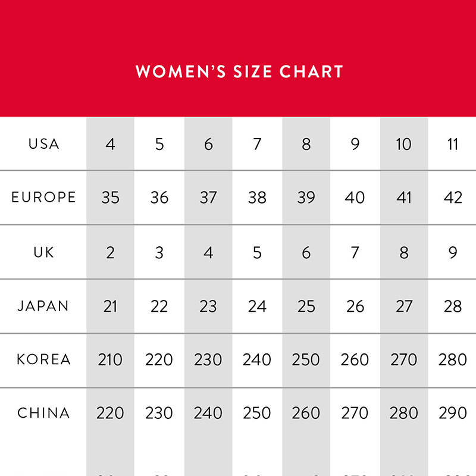Click China size 240 cell

[208, 413]
